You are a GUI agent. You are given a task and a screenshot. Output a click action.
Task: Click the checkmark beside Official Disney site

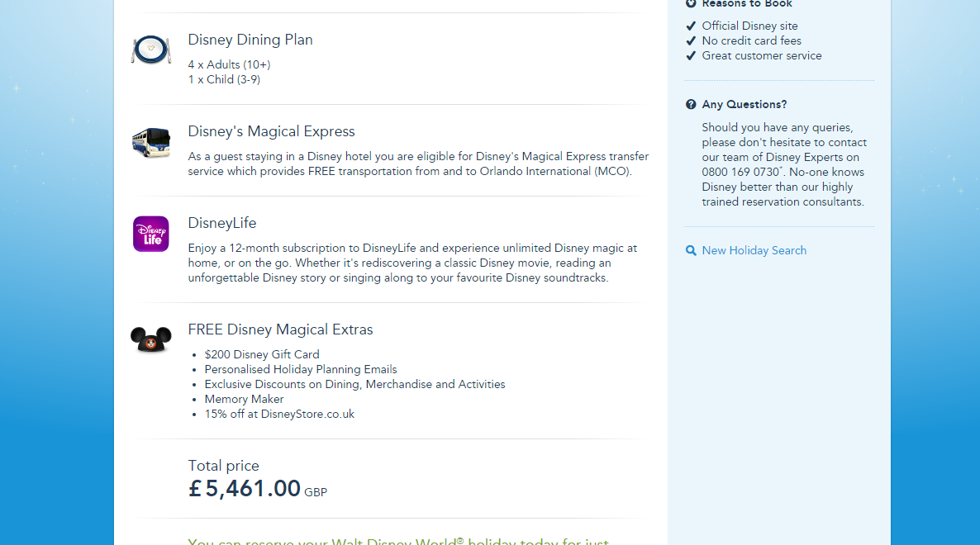click(691, 26)
